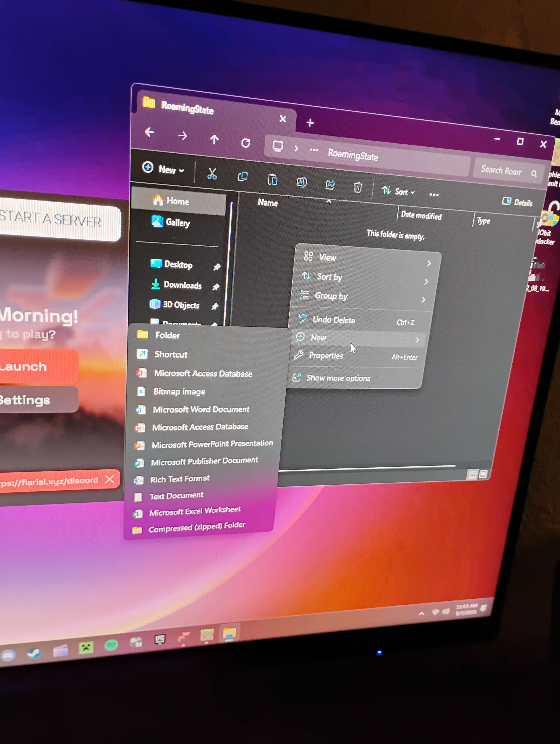
Task: Click the Copy icon in toolbar
Action: [x=243, y=177]
